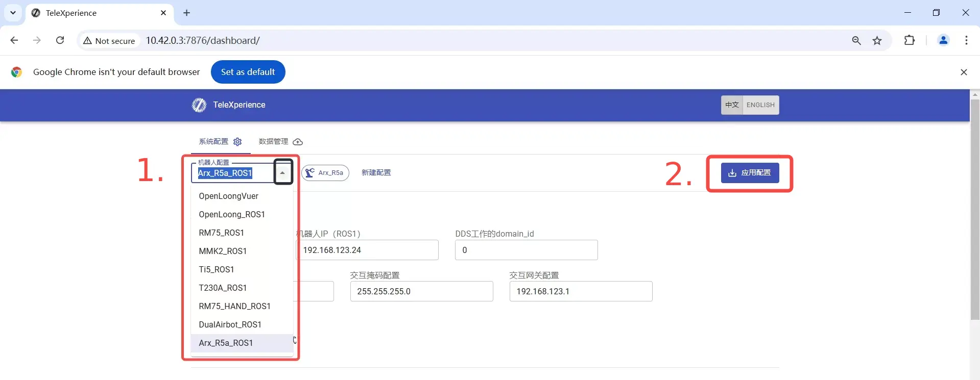Collapse the robot configuration dropdown arrow
The width and height of the screenshot is (980, 380).
click(x=282, y=173)
